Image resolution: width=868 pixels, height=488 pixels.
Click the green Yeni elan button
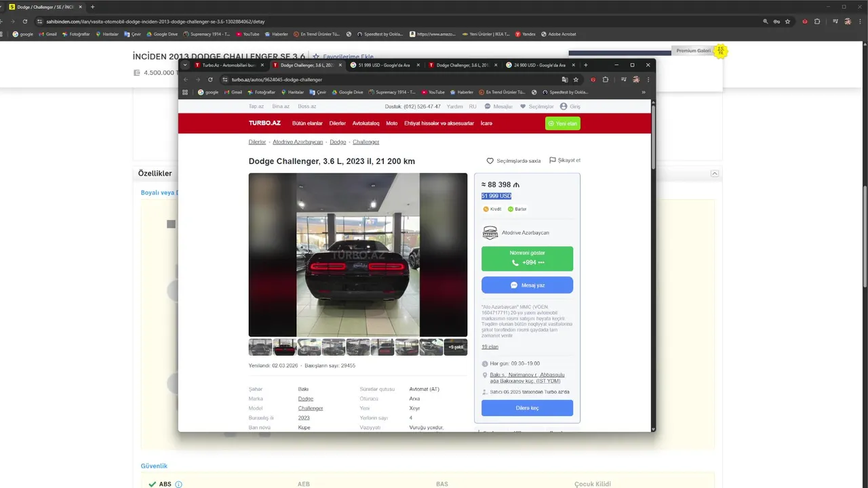click(x=563, y=123)
